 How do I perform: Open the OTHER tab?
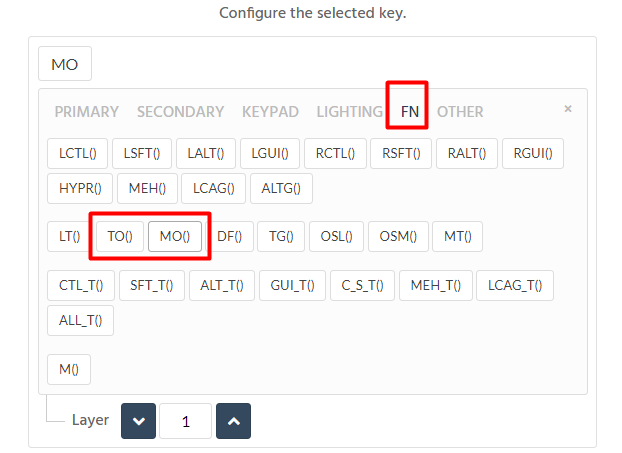tap(460, 112)
